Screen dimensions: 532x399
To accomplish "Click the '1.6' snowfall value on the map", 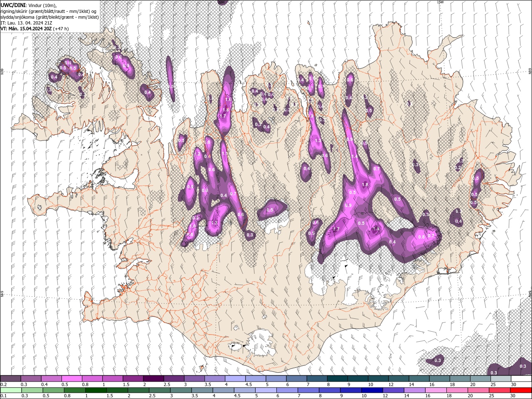I will (228, 99).
